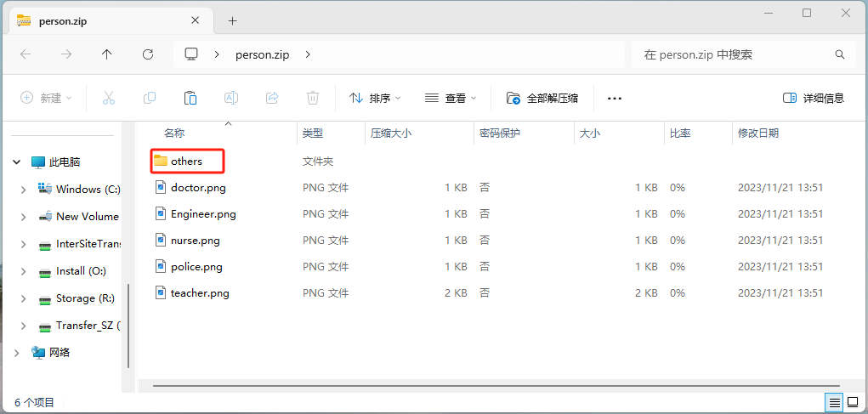868x414 pixels.
Task: Go up one directory level
Action: click(x=106, y=54)
